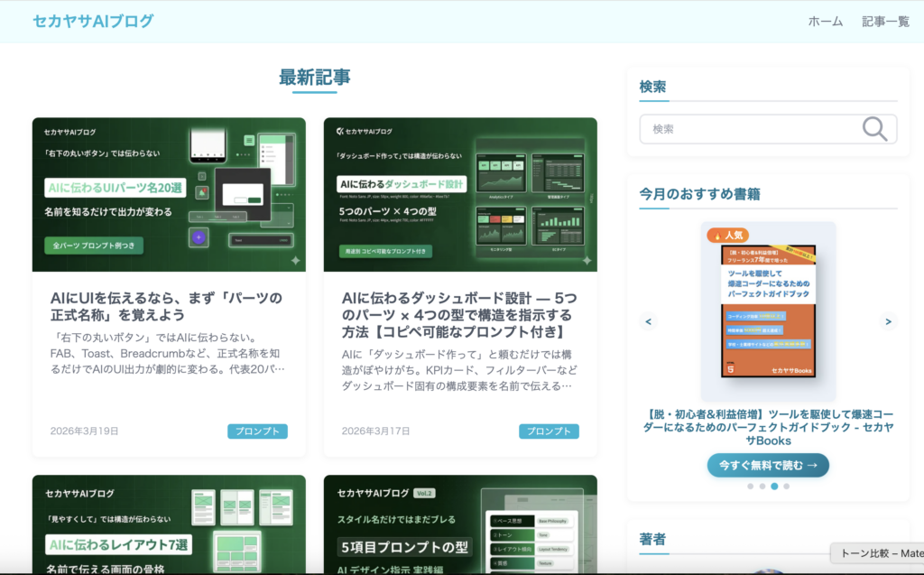Image resolution: width=924 pixels, height=575 pixels.
Task: Click the プロンプト tag on March 17 article
Action: [x=549, y=431]
